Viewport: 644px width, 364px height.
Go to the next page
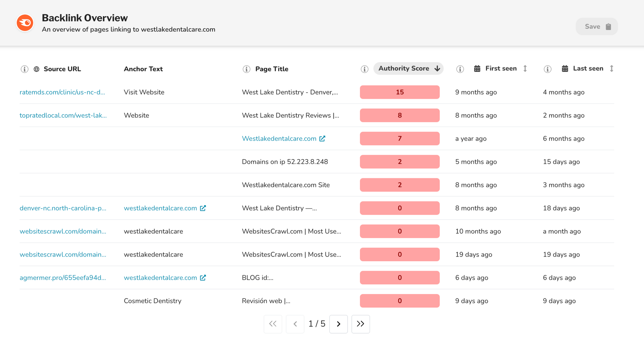pos(338,324)
